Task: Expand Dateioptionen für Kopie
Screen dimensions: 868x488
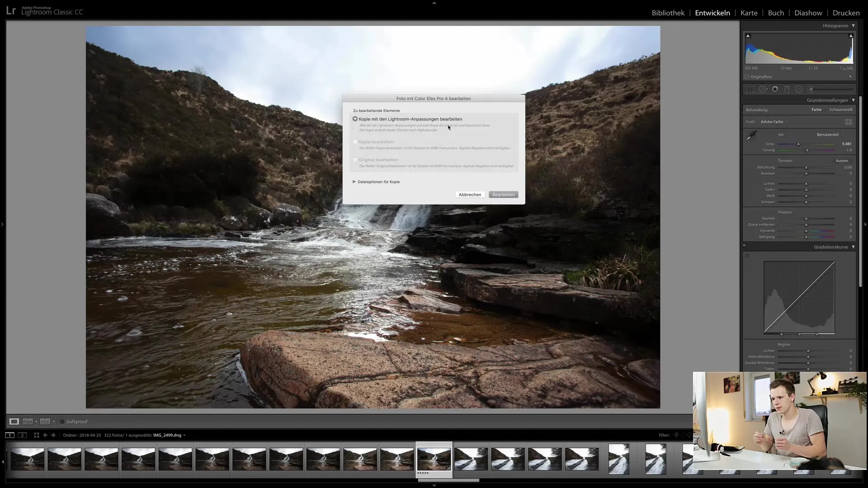Action: pyautogui.click(x=354, y=182)
